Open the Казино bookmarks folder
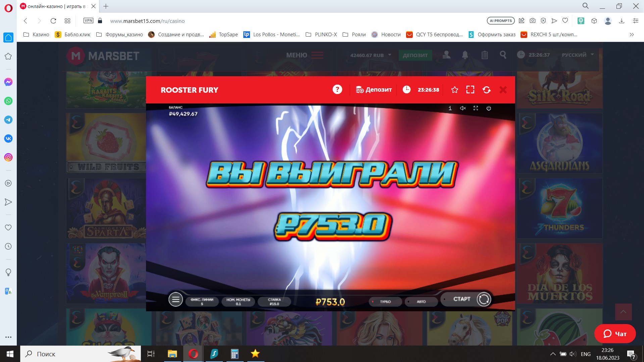Screen dimensions: 644x362 pyautogui.click(x=36, y=35)
